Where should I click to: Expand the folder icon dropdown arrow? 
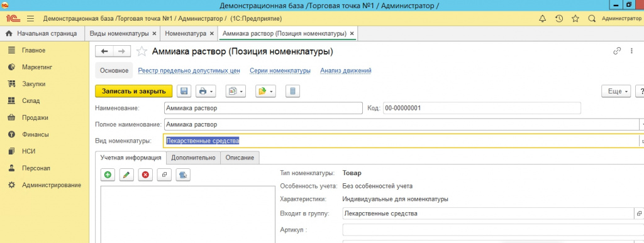271,92
